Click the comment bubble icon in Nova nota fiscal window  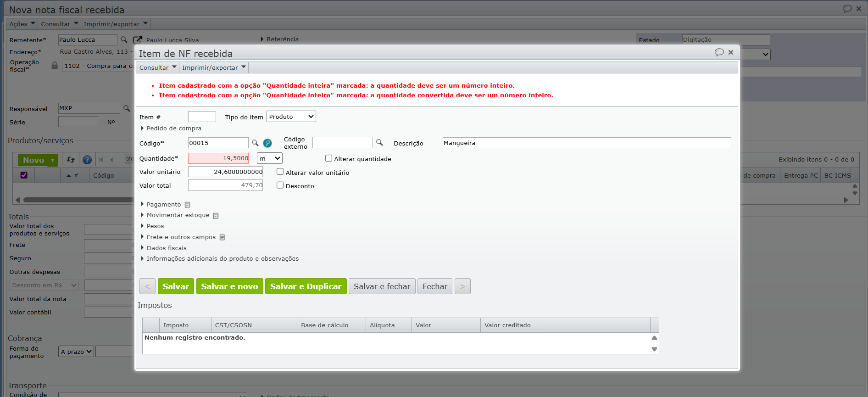pyautogui.click(x=847, y=9)
